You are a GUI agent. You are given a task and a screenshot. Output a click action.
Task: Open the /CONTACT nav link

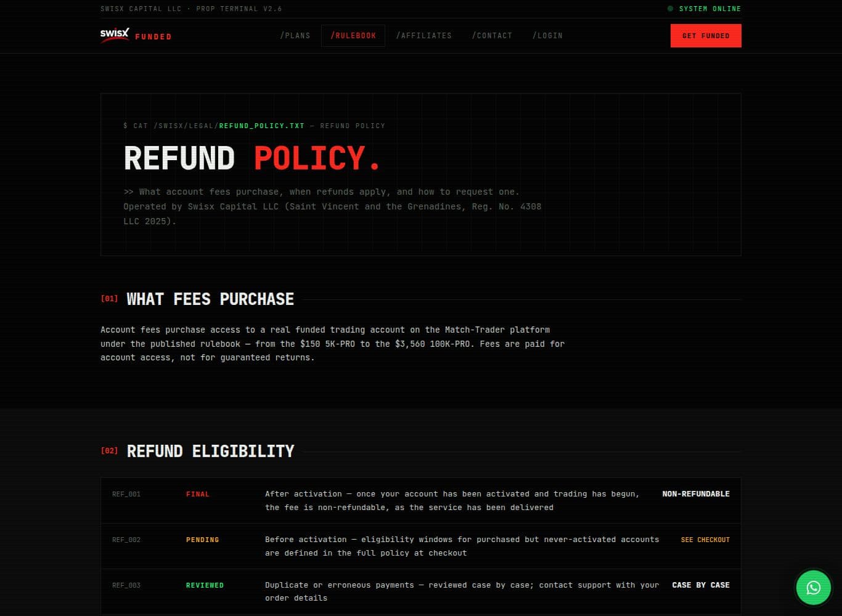tap(492, 36)
